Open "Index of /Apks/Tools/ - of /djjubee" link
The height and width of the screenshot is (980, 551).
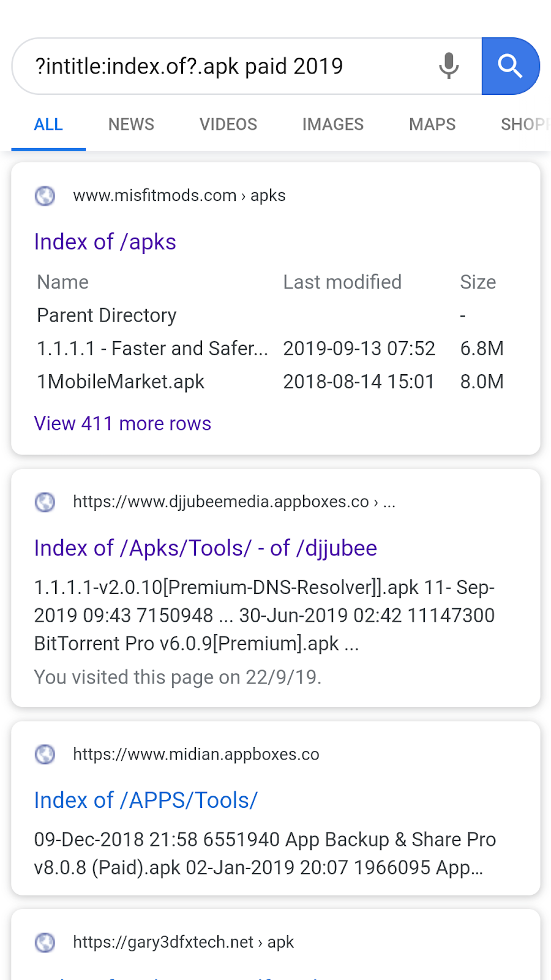click(206, 548)
